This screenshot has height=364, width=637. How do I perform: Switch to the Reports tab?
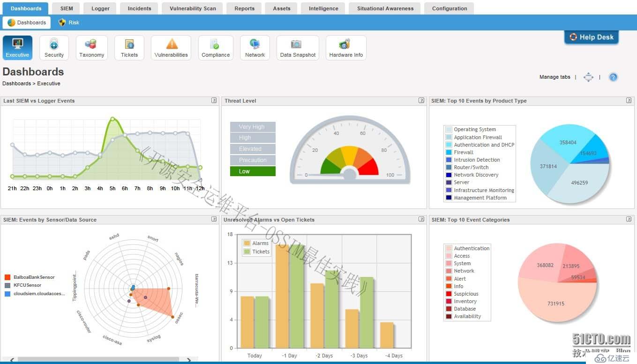[x=244, y=8]
